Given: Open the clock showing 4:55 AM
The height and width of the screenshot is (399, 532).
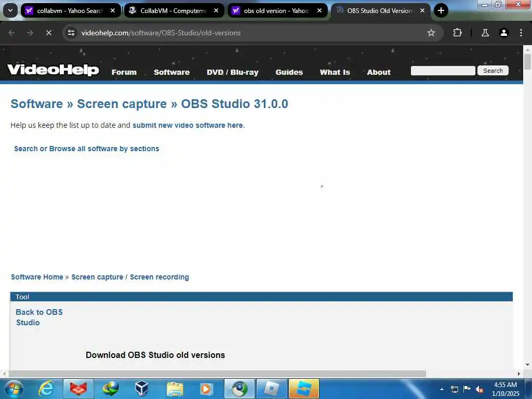Looking at the screenshot, I should click(x=506, y=389).
